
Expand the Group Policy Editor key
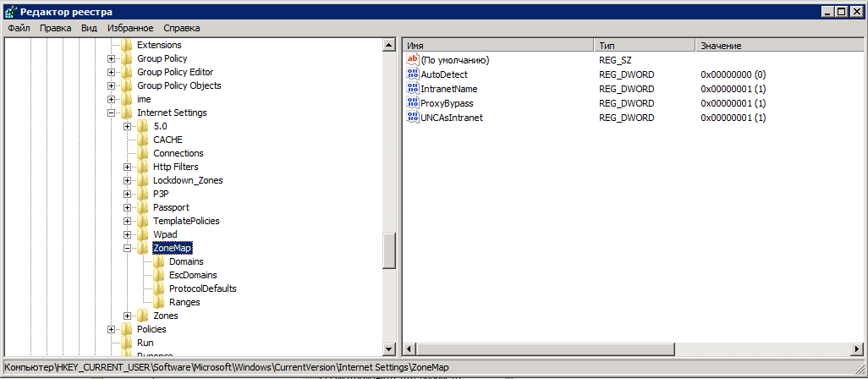click(112, 73)
